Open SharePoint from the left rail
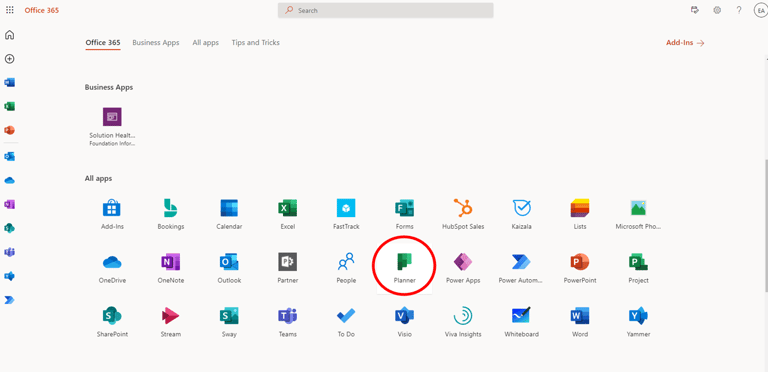The image size is (768, 372). 9,228
